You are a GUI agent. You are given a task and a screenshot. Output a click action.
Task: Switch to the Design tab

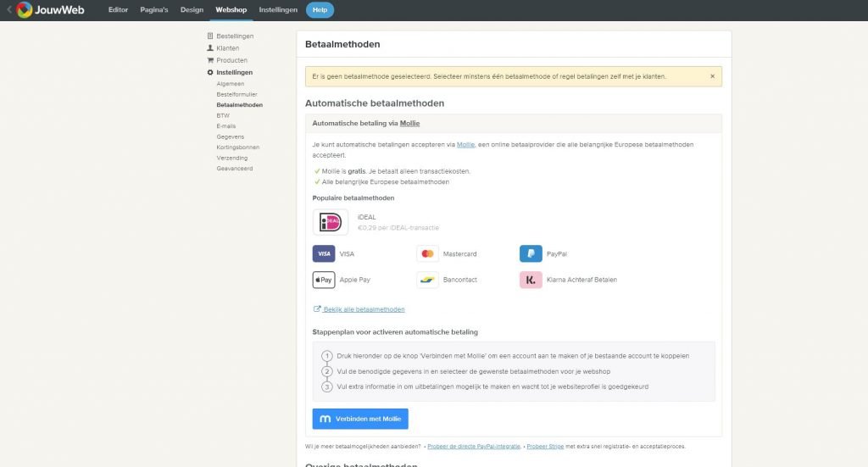tap(192, 10)
